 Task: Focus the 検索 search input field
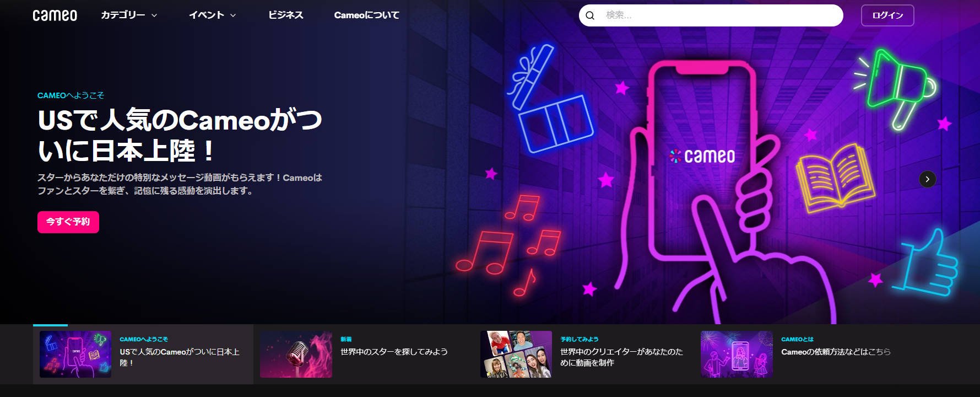711,15
